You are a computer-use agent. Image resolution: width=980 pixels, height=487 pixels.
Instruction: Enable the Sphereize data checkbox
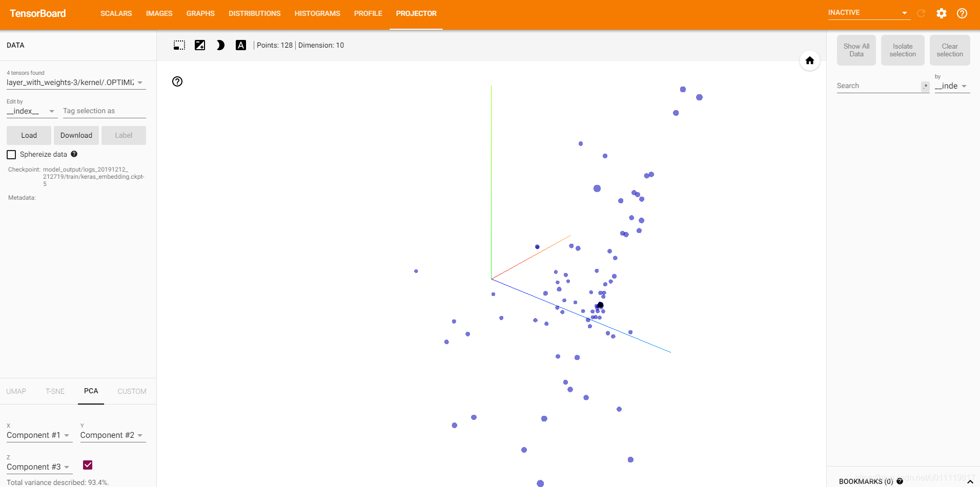pyautogui.click(x=11, y=155)
